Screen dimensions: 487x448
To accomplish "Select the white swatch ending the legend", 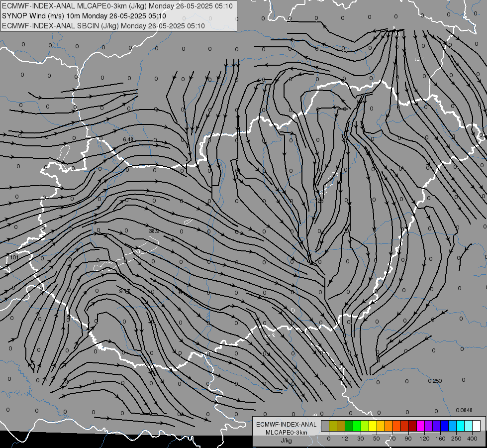I will click(x=477, y=426).
